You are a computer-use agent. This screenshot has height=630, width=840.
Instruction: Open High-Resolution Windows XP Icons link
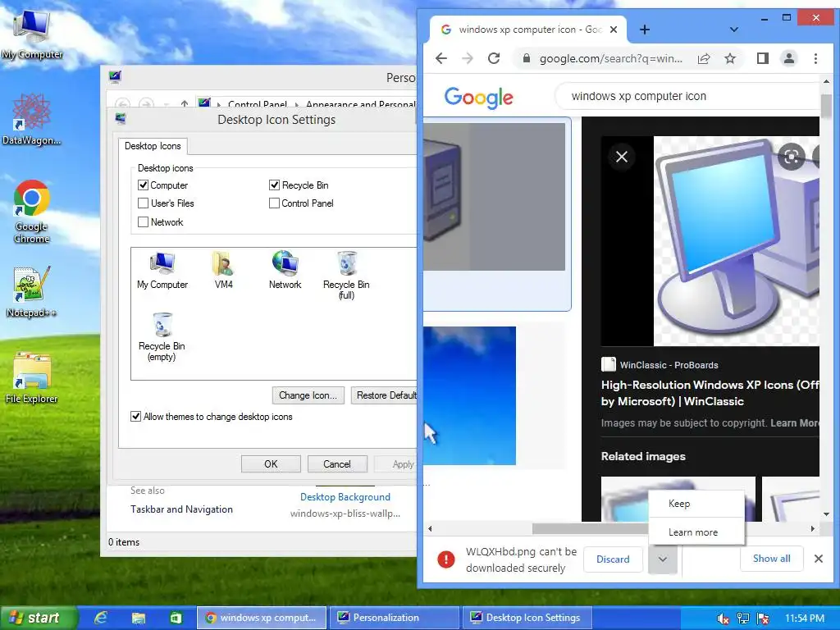click(710, 393)
